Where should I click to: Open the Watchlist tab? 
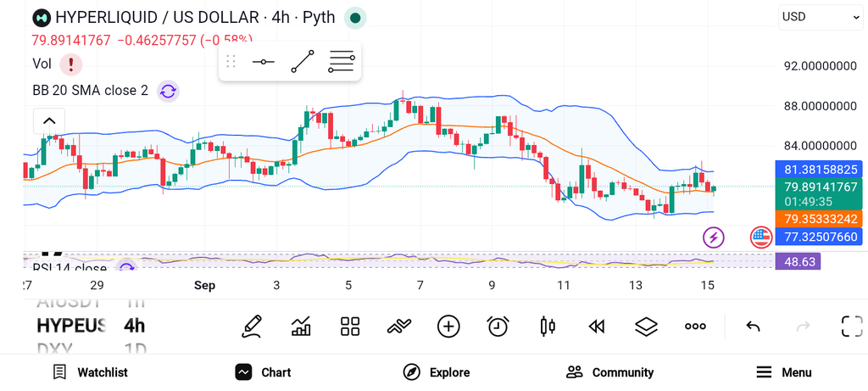pyautogui.click(x=90, y=372)
